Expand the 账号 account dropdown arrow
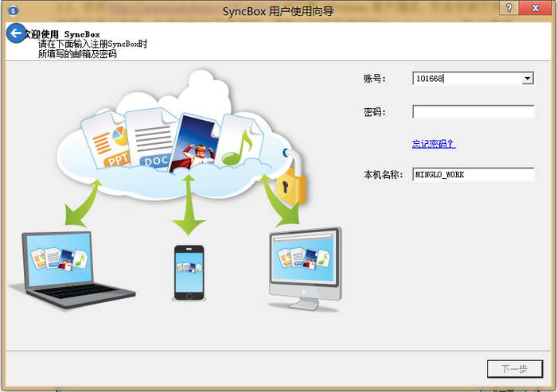 [528, 79]
